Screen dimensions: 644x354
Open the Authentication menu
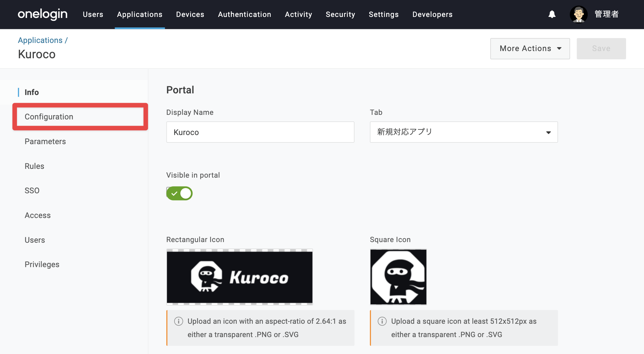pos(245,14)
